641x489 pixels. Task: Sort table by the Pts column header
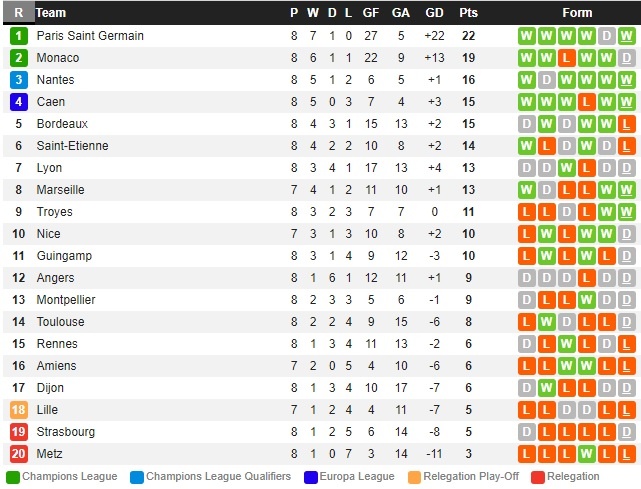point(468,13)
